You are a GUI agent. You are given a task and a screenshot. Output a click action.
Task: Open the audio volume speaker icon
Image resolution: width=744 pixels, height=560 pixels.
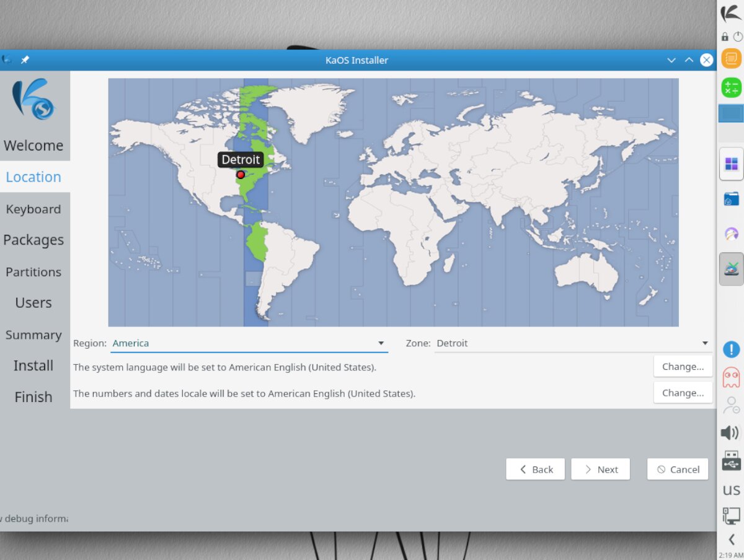pyautogui.click(x=731, y=432)
